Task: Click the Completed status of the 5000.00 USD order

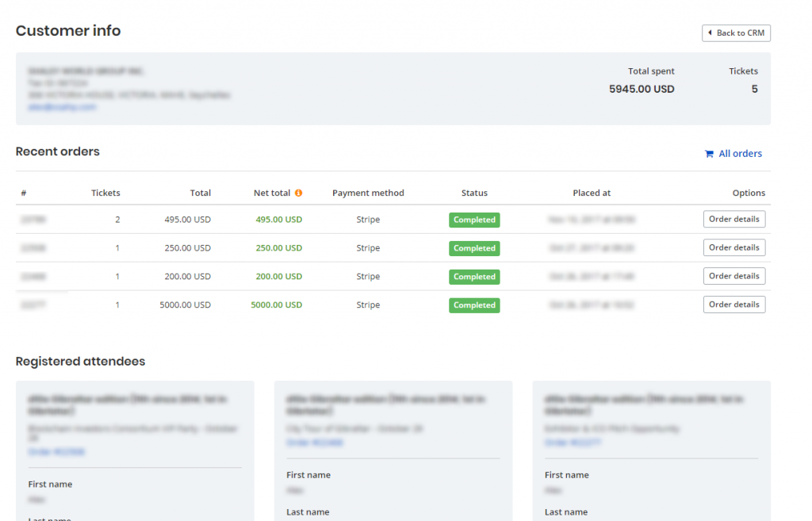Action: click(474, 305)
